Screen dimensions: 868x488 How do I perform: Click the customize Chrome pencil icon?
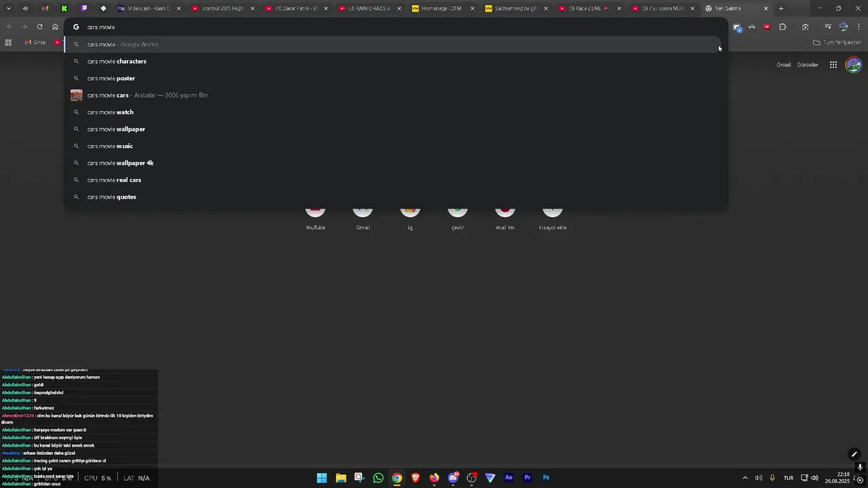tap(854, 454)
